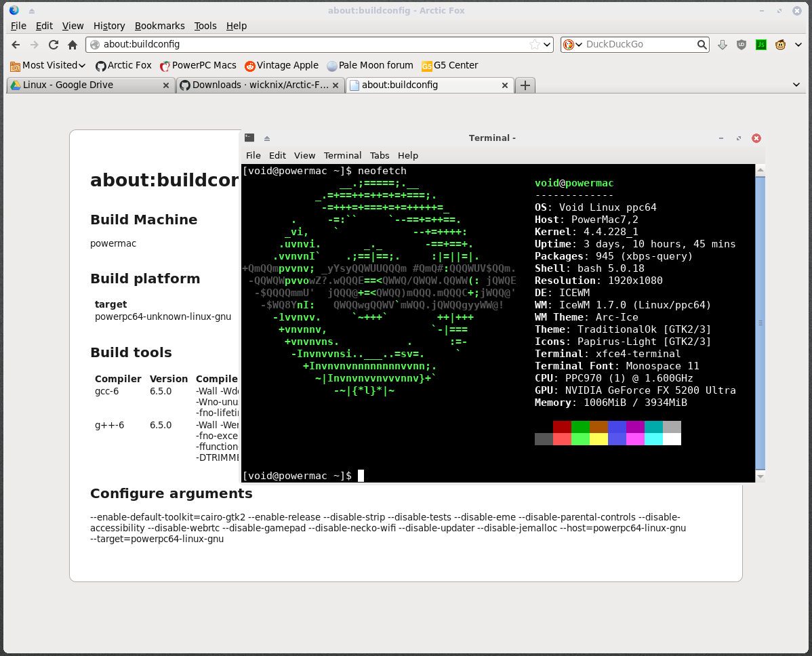The image size is (812, 656).
Task: Select the about:buildconfig tab
Action: coord(429,85)
